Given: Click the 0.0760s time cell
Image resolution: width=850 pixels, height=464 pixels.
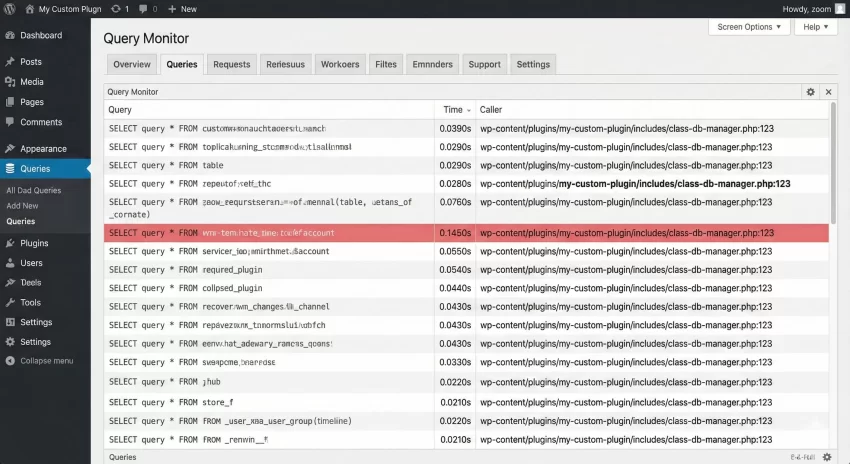Looking at the screenshot, I should [x=455, y=202].
